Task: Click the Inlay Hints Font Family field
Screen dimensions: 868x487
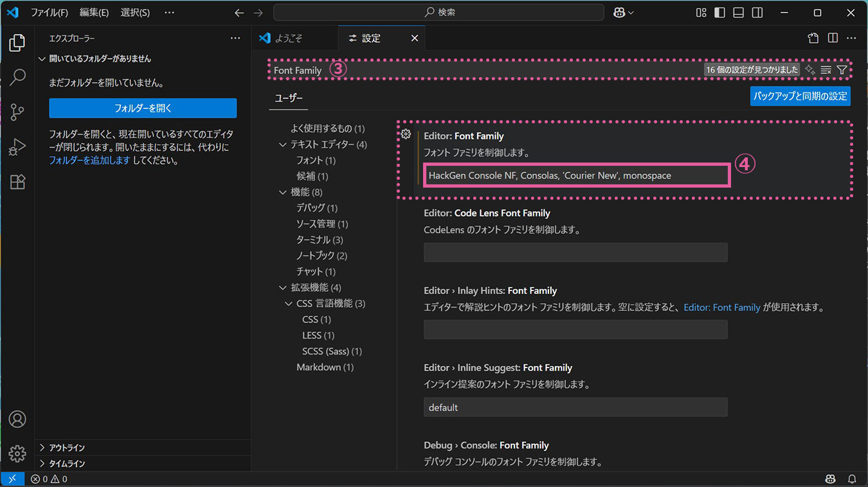Action: pyautogui.click(x=576, y=330)
